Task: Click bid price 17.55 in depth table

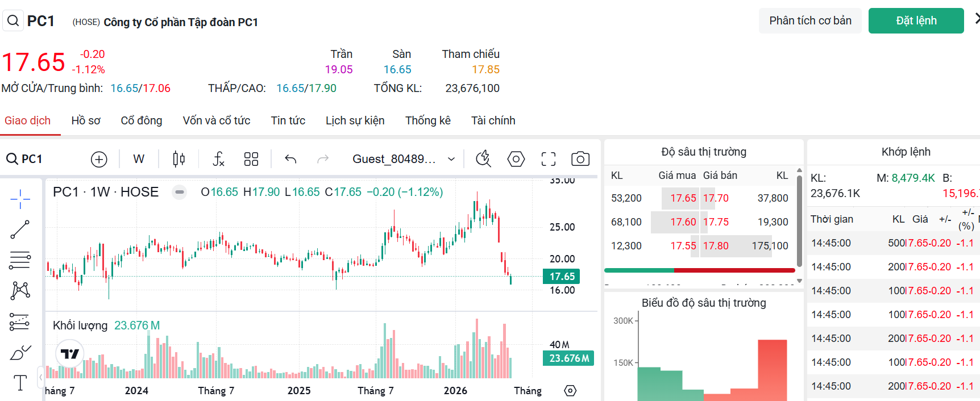Action: click(683, 246)
